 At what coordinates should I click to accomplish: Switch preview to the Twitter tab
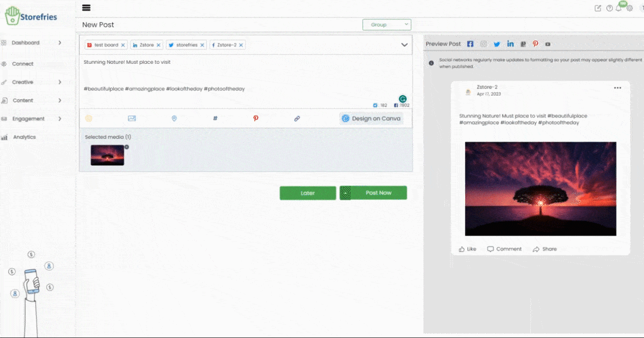pyautogui.click(x=497, y=44)
